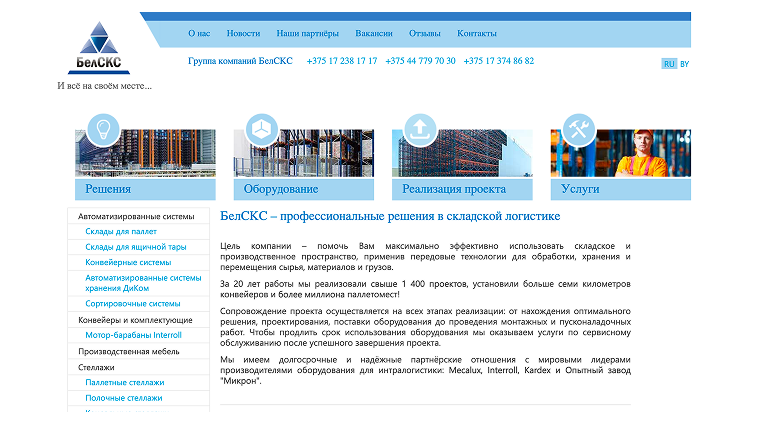Select Автоматизированные системы in sidebar
The image size is (757, 424).
tap(136, 216)
